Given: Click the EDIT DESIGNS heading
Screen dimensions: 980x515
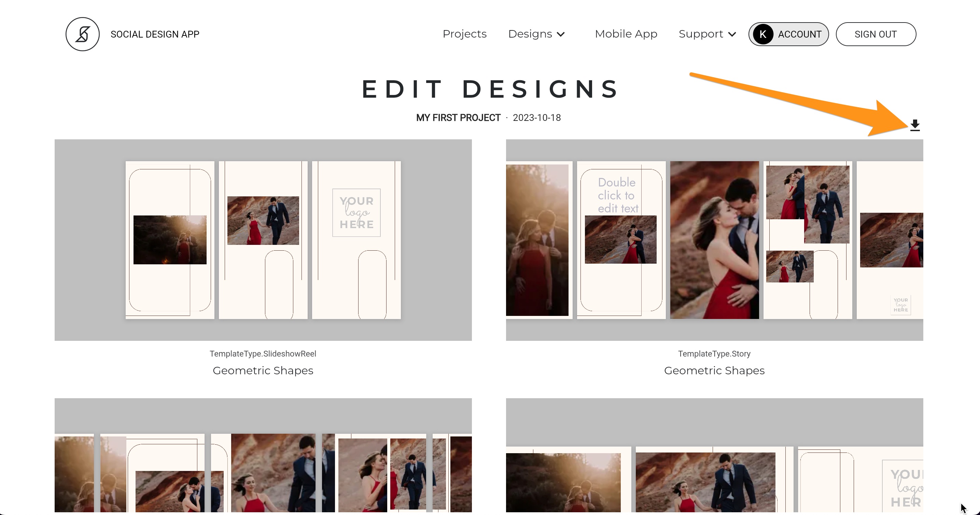Looking at the screenshot, I should click(490, 89).
